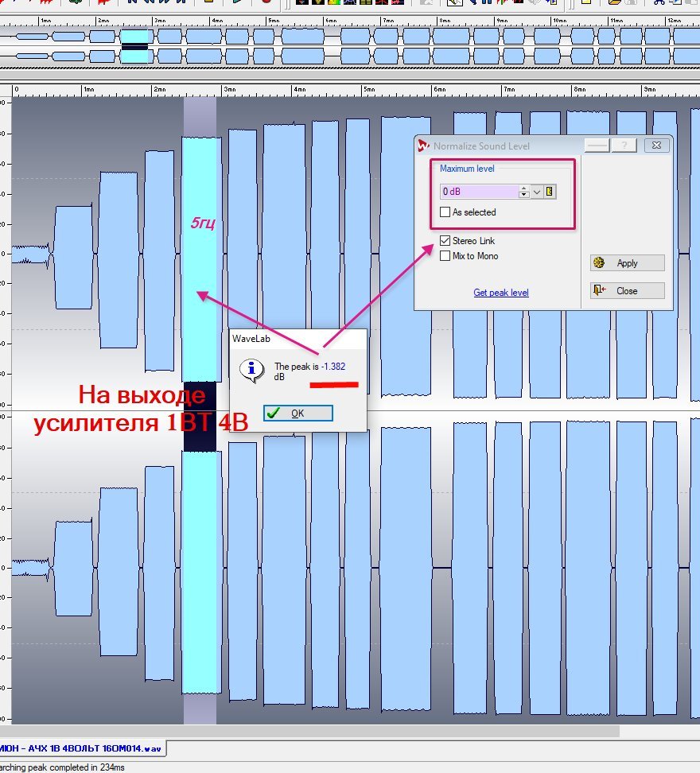Click into the 0 dB Maximum level field
Viewport: 700px width, 773px height.
pyautogui.click(x=477, y=192)
